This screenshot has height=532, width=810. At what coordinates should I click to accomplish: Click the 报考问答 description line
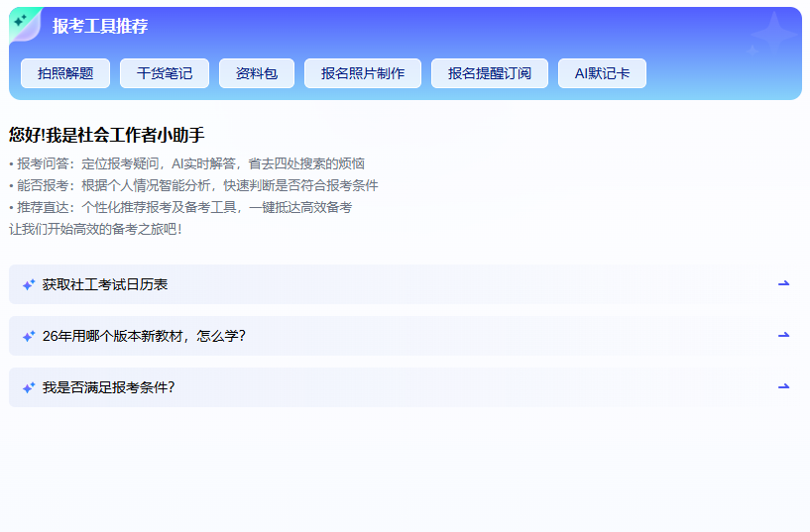point(186,164)
